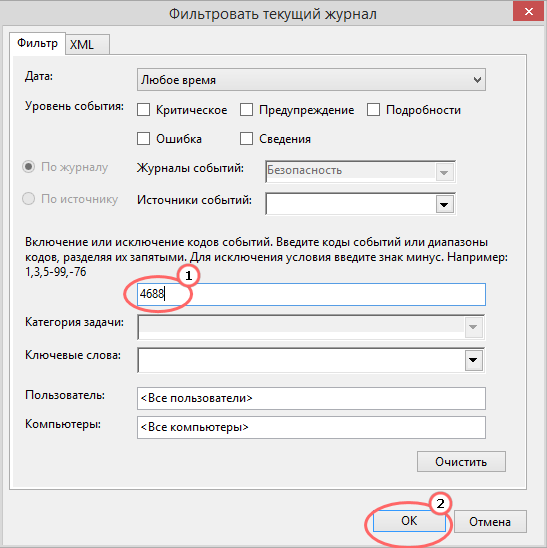Expand the Источники событий dropdown arrow

(x=444, y=204)
